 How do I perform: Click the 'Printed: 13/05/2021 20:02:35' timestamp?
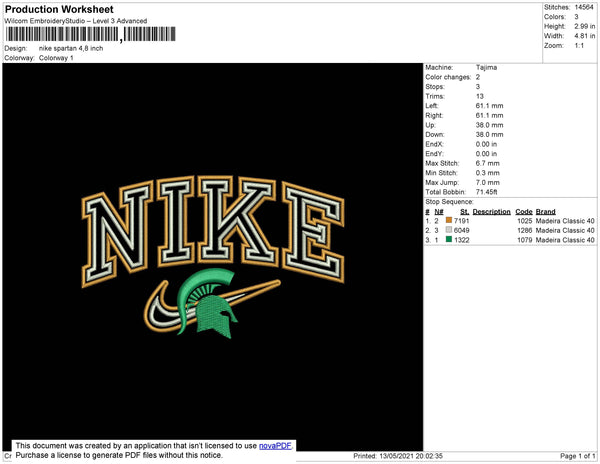(x=398, y=456)
